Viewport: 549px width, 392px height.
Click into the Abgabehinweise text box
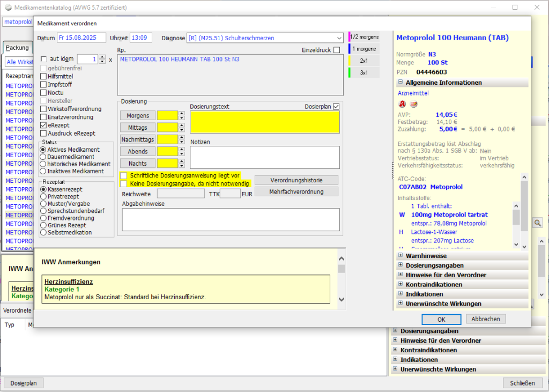coord(231,220)
